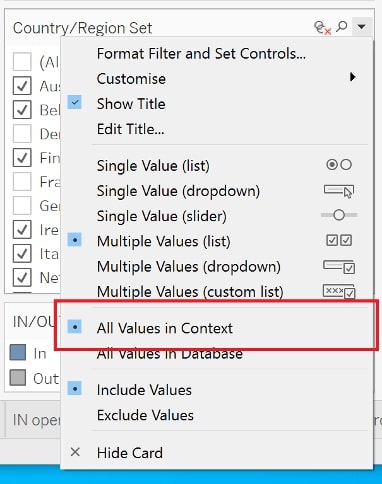Click the Multiple Values (dropdown) icon
The width and height of the screenshot is (382, 484).
pos(339,267)
